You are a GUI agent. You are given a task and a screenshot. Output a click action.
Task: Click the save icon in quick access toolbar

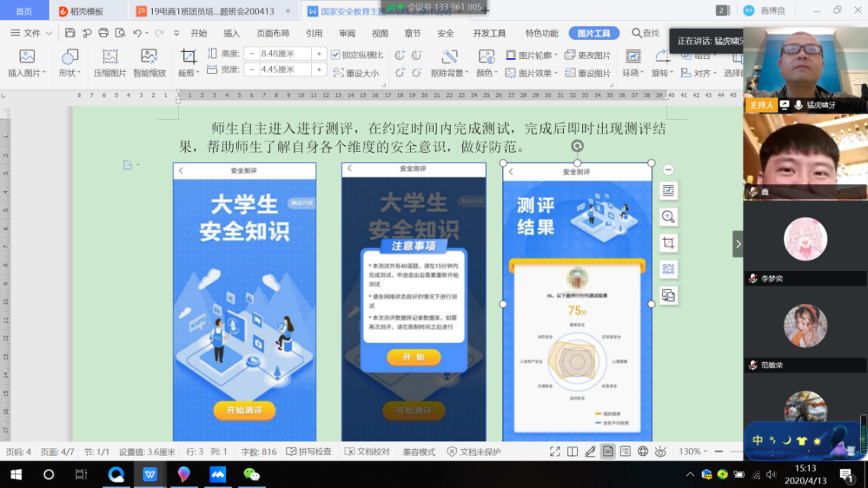point(70,33)
